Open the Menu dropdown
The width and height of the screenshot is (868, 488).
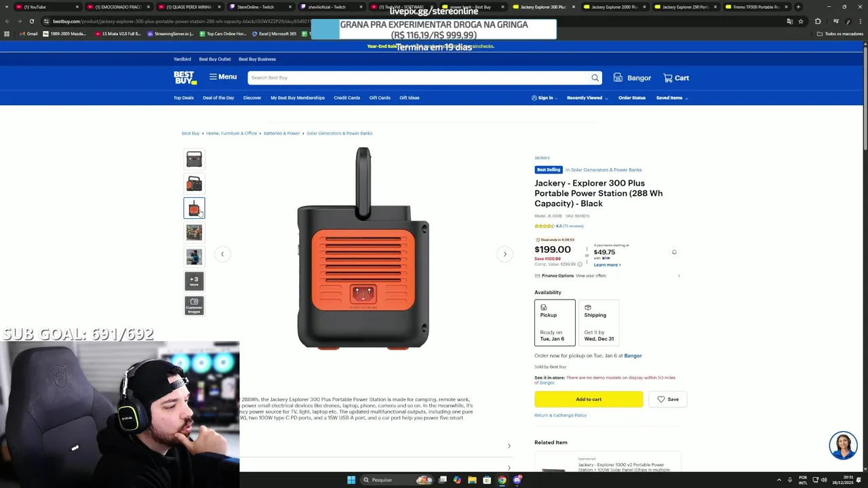222,77
